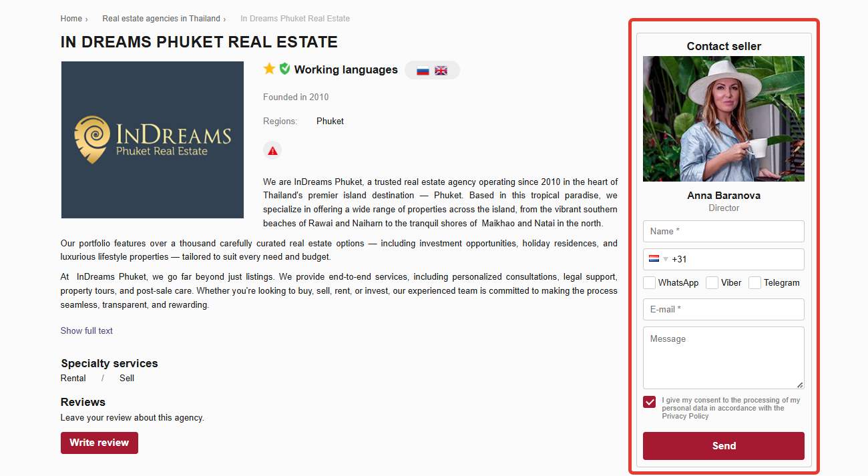868x476 pixels.
Task: Click the green verified shield icon
Action: [284, 69]
